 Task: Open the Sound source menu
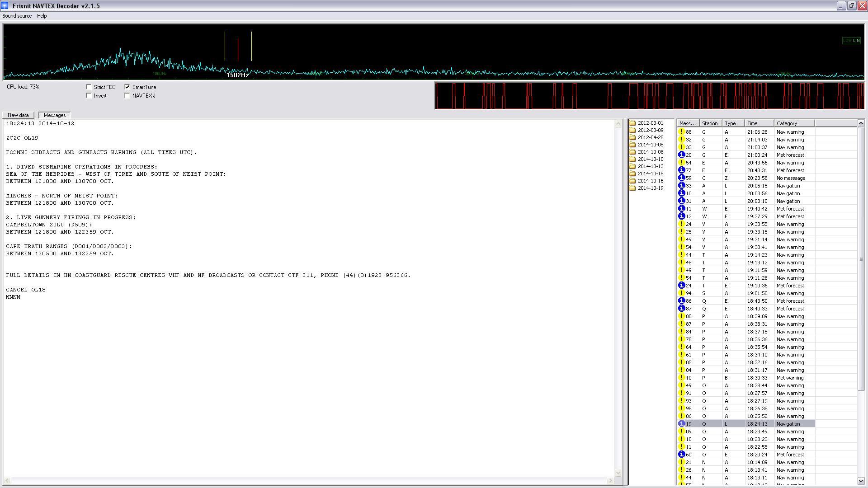[x=17, y=16]
